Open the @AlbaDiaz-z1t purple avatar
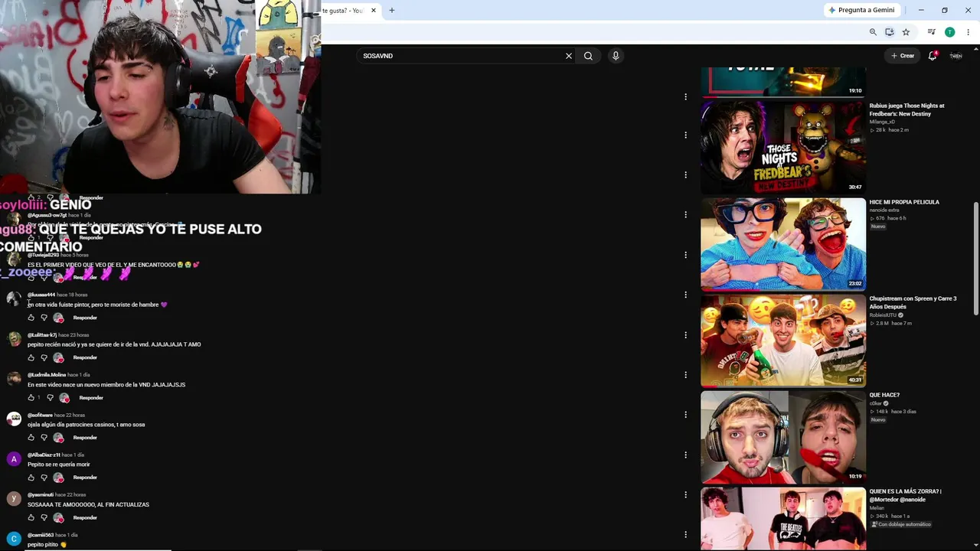This screenshot has height=551, width=980. click(x=14, y=459)
